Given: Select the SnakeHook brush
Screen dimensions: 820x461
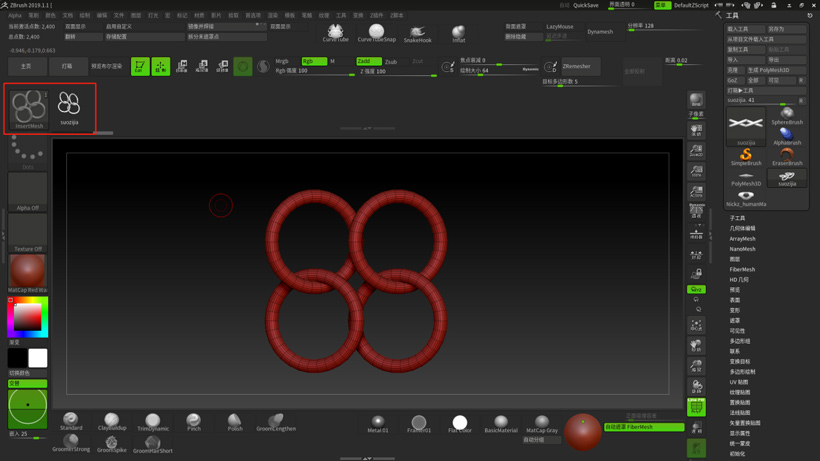Looking at the screenshot, I should pos(417,34).
